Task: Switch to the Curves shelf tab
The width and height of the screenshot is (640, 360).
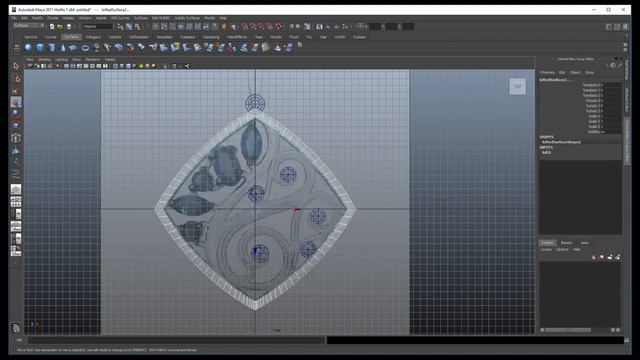Action: (x=51, y=37)
